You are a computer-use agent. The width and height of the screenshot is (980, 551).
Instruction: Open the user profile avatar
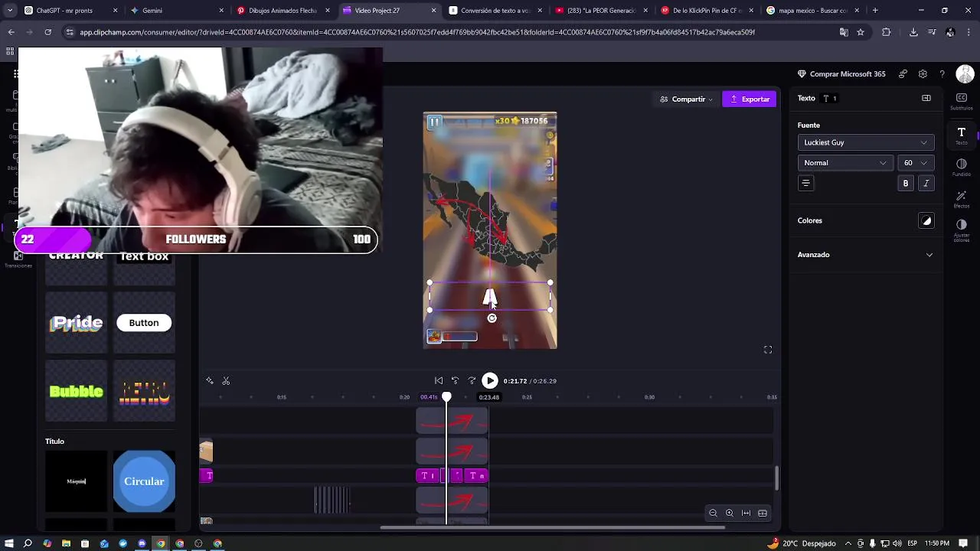click(x=965, y=74)
